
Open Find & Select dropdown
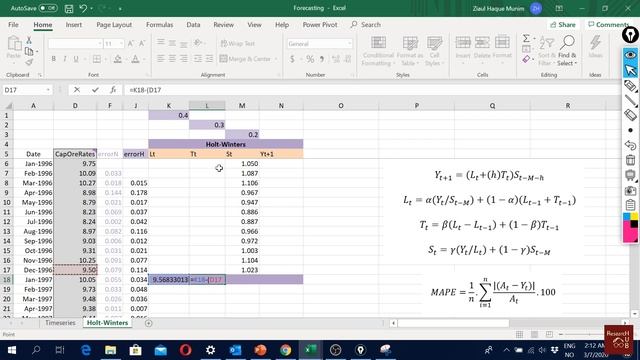click(567, 51)
